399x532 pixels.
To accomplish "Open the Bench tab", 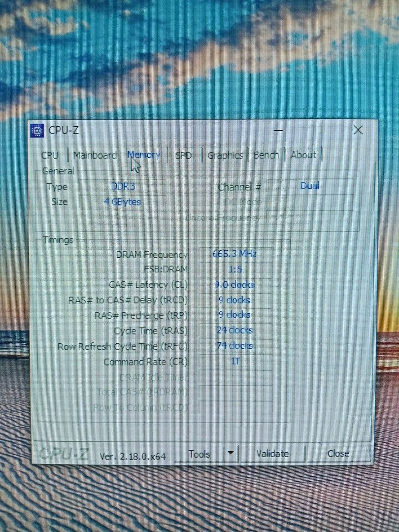I will (266, 155).
